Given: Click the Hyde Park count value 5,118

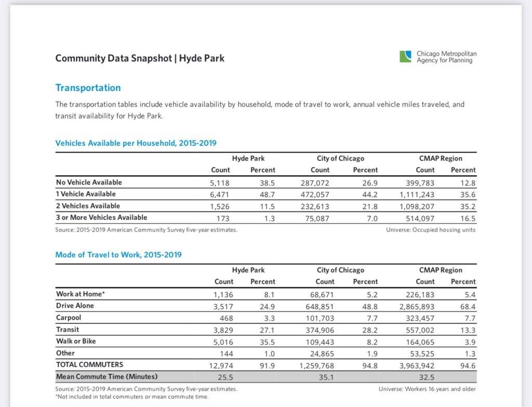Looking at the screenshot, I should [x=220, y=183].
